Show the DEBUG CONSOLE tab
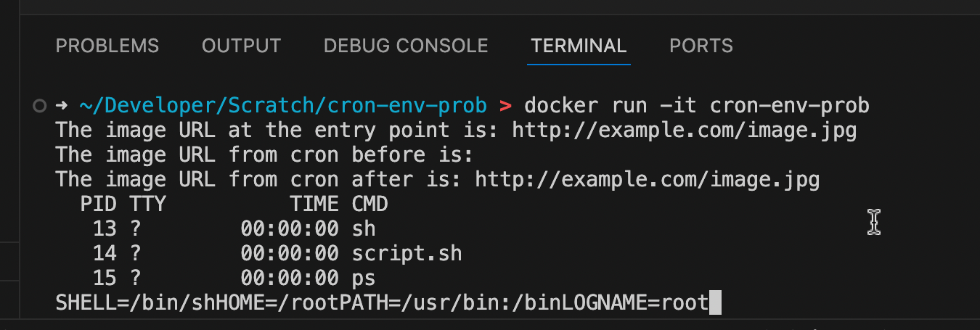Viewport: 980px width, 330px height. pos(406,46)
